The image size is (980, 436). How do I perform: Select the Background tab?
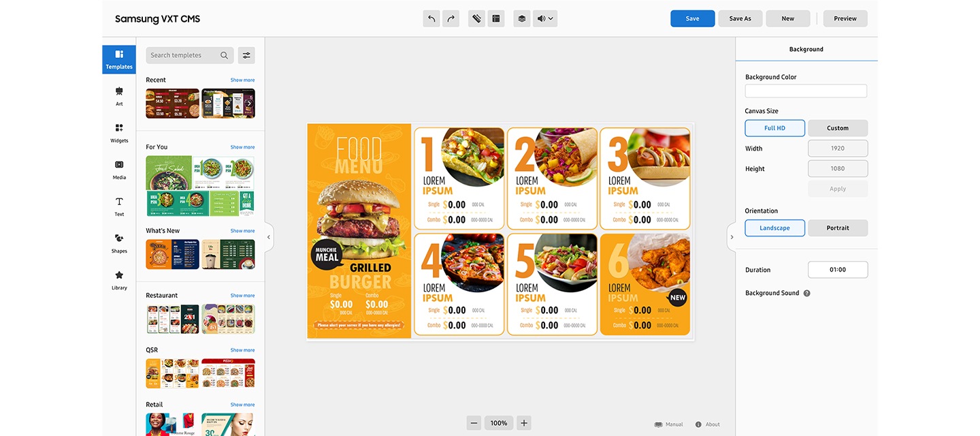[806, 49]
